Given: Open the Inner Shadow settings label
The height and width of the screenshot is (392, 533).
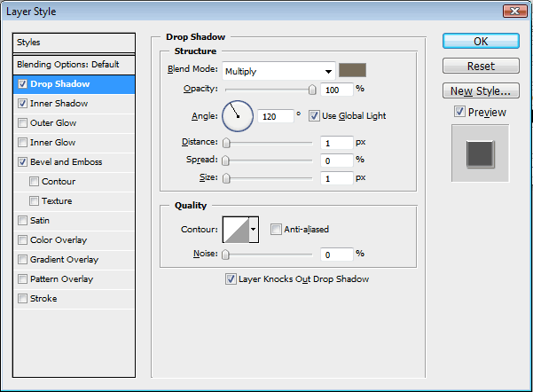Looking at the screenshot, I should coord(59,104).
